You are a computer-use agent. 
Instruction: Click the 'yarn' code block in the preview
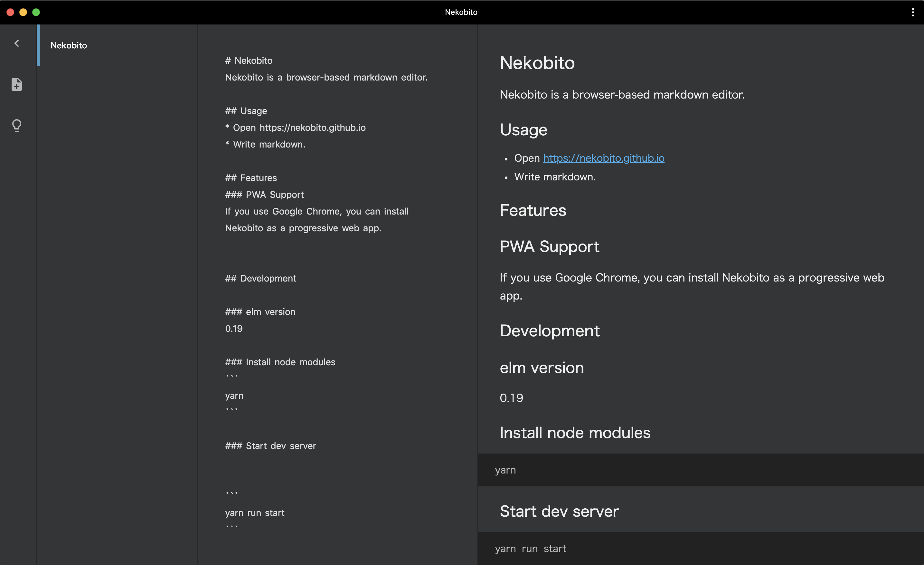505,470
